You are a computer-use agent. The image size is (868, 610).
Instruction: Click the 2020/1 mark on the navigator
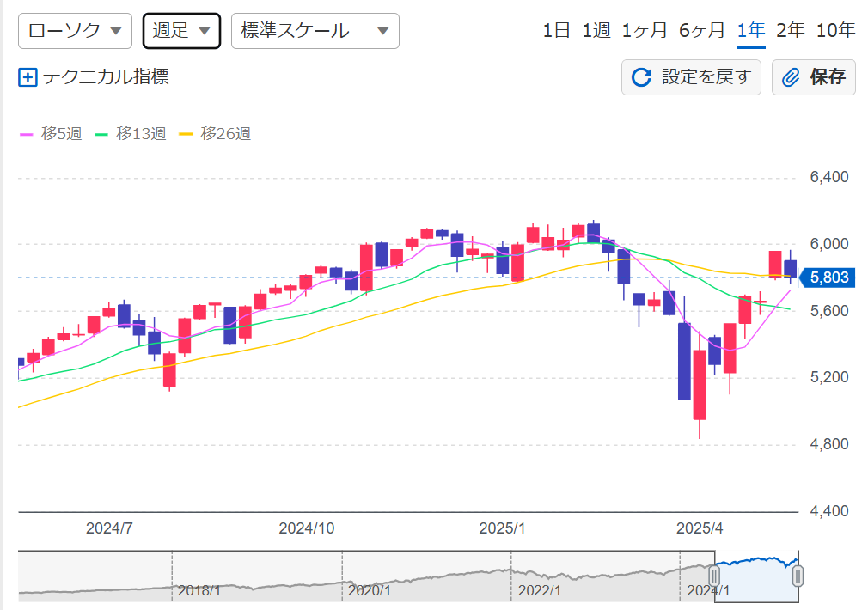point(370,591)
